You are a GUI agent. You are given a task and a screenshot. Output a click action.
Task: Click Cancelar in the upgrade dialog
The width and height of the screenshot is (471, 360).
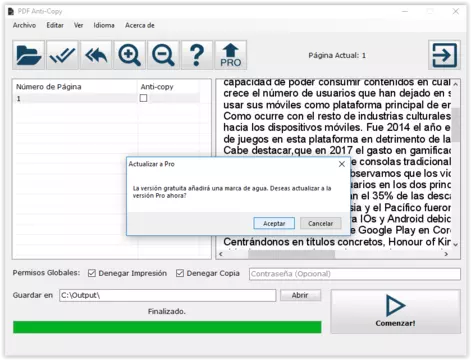321,223
